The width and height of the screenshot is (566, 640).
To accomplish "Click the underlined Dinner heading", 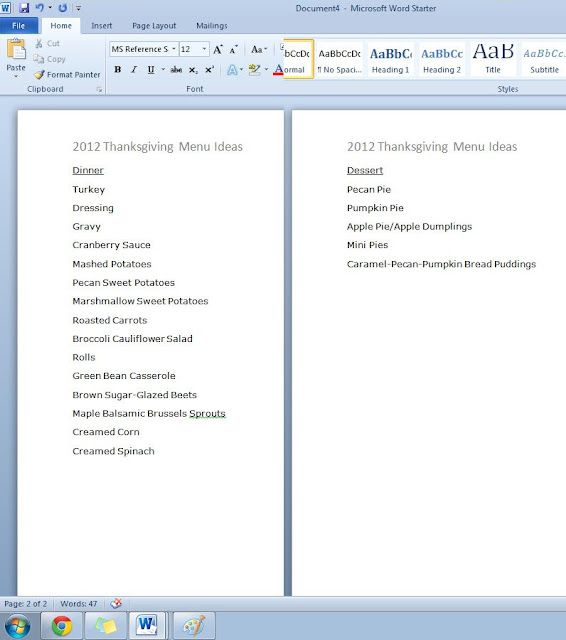I will pyautogui.click(x=88, y=170).
